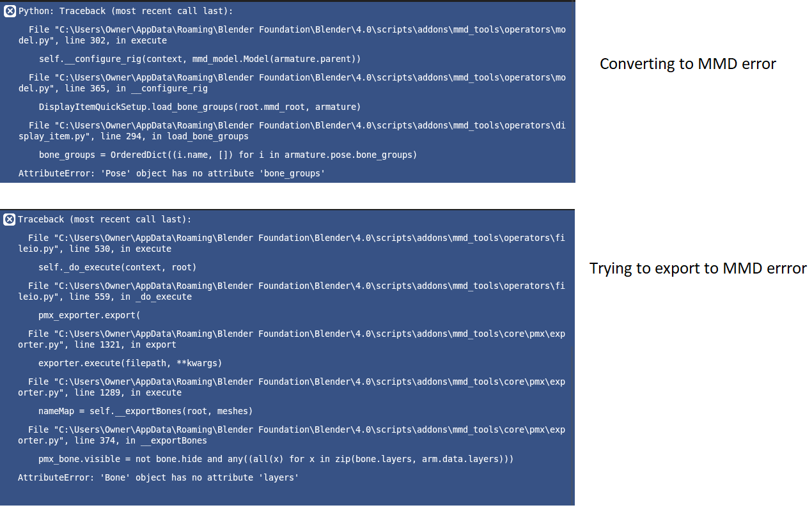Click the exporter.py line 1321 path
Screen dimensions: 812x510
[292, 339]
